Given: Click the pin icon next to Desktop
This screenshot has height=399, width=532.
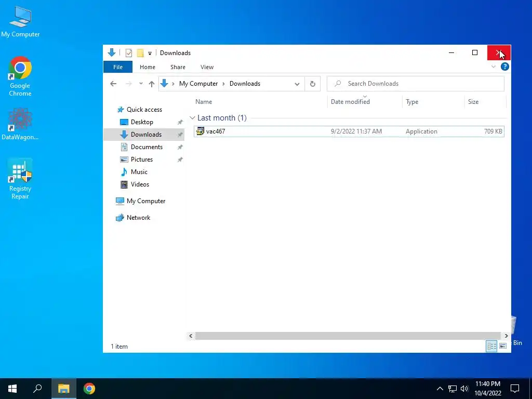Looking at the screenshot, I should (x=180, y=122).
